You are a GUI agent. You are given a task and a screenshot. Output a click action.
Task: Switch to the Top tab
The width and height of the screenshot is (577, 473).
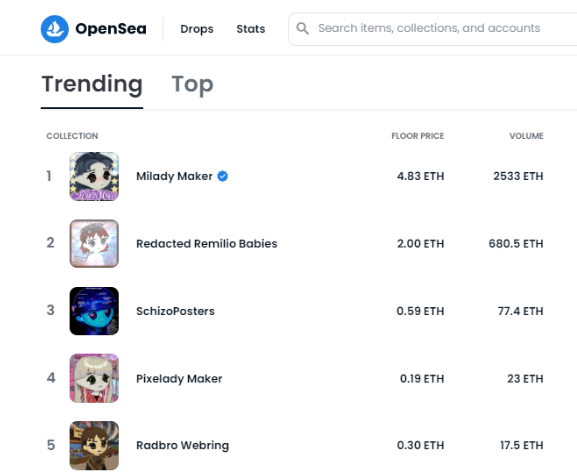point(192,84)
